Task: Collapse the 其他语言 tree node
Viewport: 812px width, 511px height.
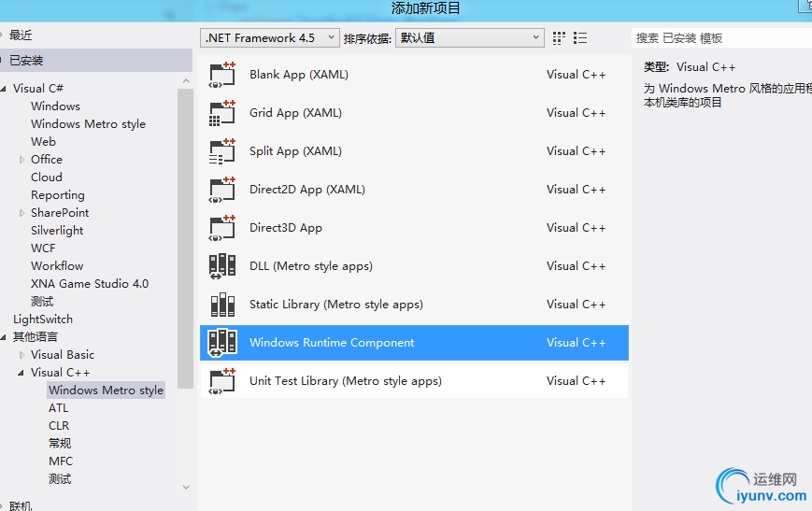Action: (x=4, y=337)
